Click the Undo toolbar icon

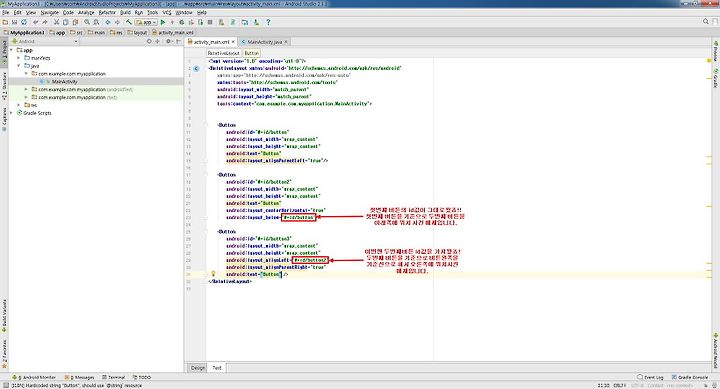(x=36, y=22)
